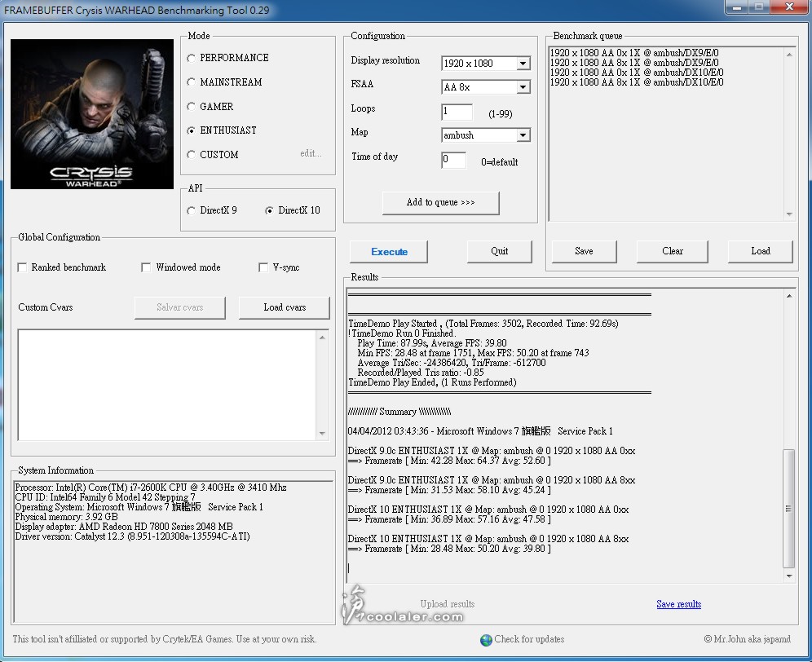Select the ENTHUSIAST mode radio button
This screenshot has width=812, height=662.
point(191,130)
